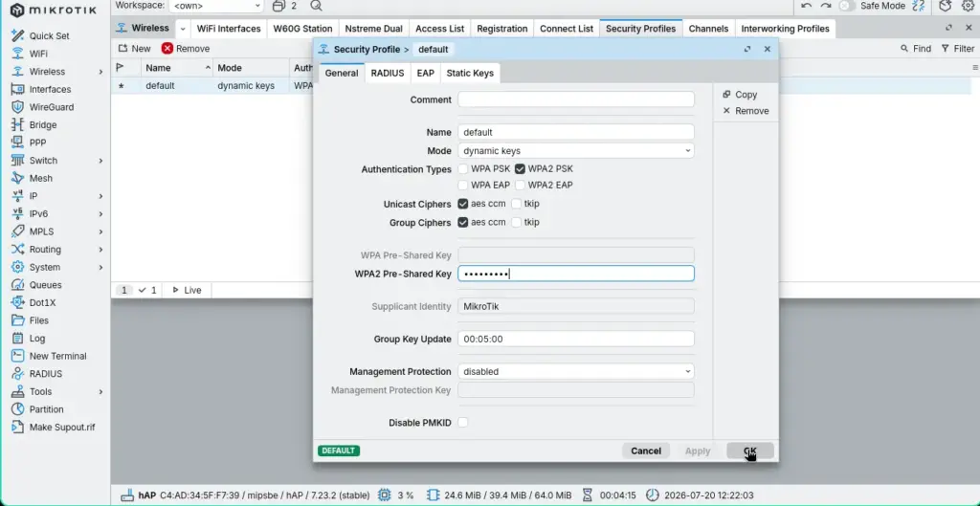Click Copy in the dialog side panel

tap(740, 95)
